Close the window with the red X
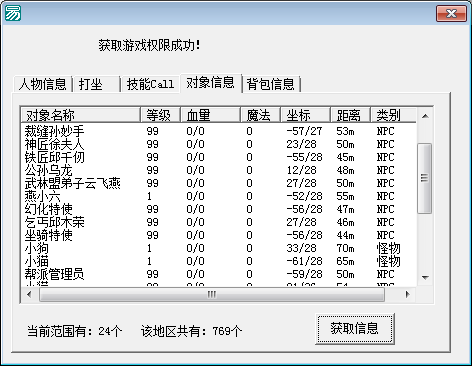 [x=451, y=14]
